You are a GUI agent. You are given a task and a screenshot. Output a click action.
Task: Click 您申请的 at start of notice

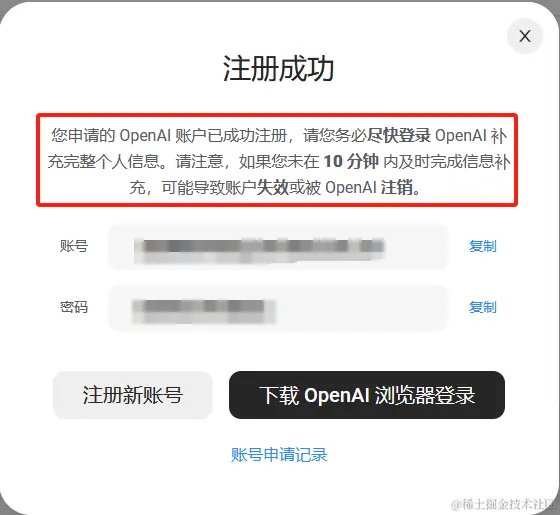83,136
